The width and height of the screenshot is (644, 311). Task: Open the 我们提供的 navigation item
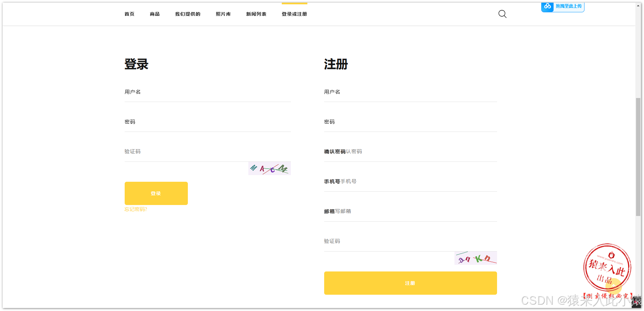(188, 14)
